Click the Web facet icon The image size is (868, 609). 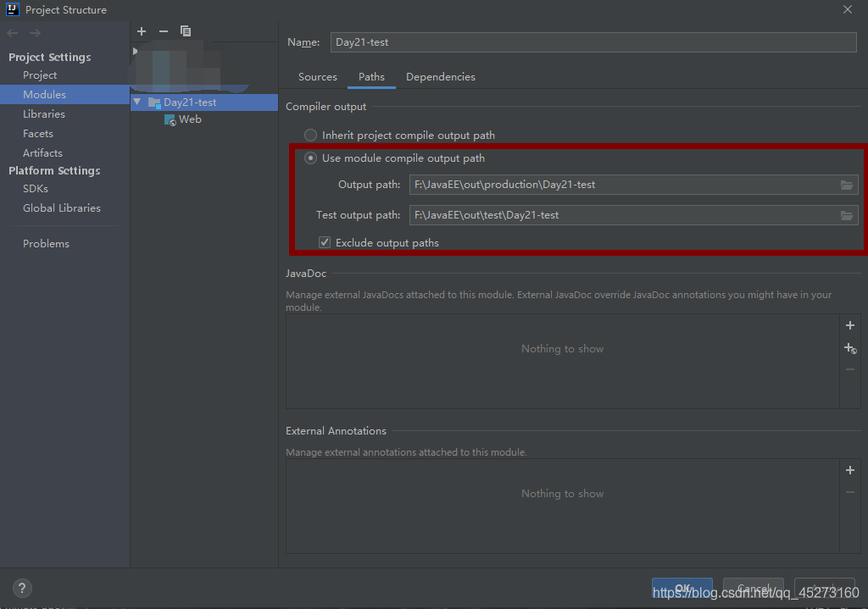170,119
